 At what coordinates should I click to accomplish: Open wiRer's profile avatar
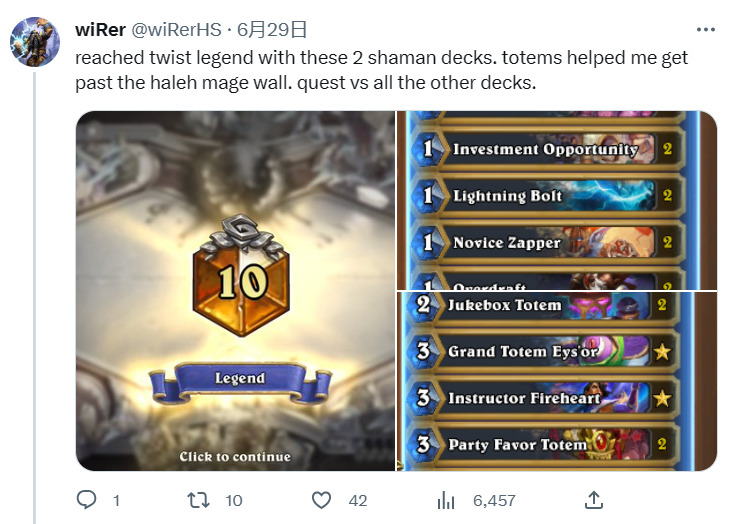click(x=35, y=42)
